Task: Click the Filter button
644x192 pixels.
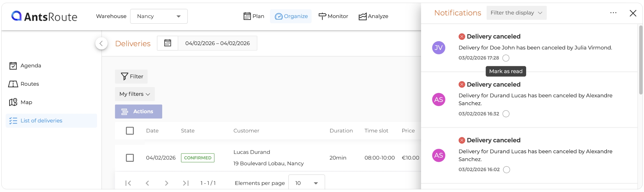Action: pyautogui.click(x=131, y=77)
